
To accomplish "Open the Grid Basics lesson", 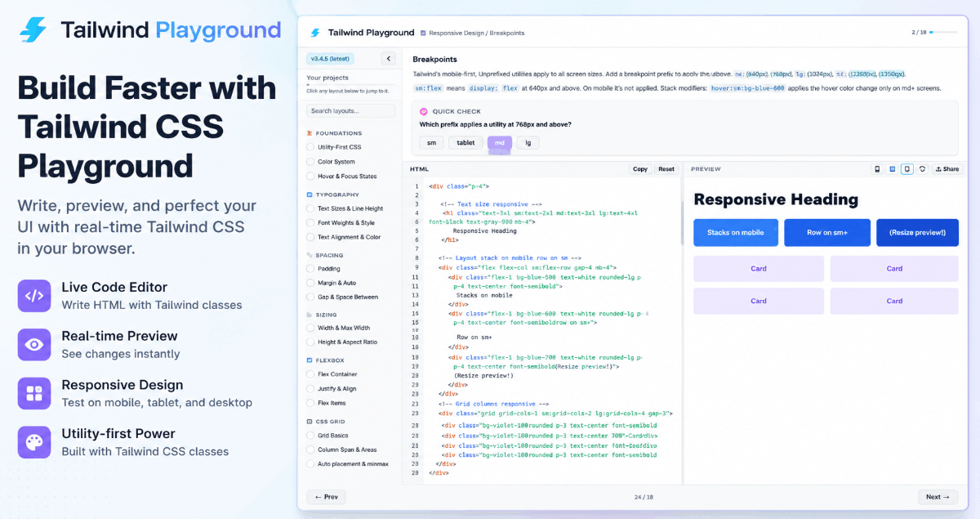I will pos(332,436).
